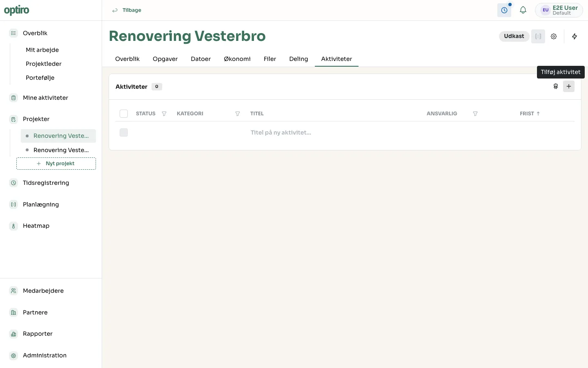The height and width of the screenshot is (368, 588).
Task: Click the lightning bolt icon
Action: (575, 36)
